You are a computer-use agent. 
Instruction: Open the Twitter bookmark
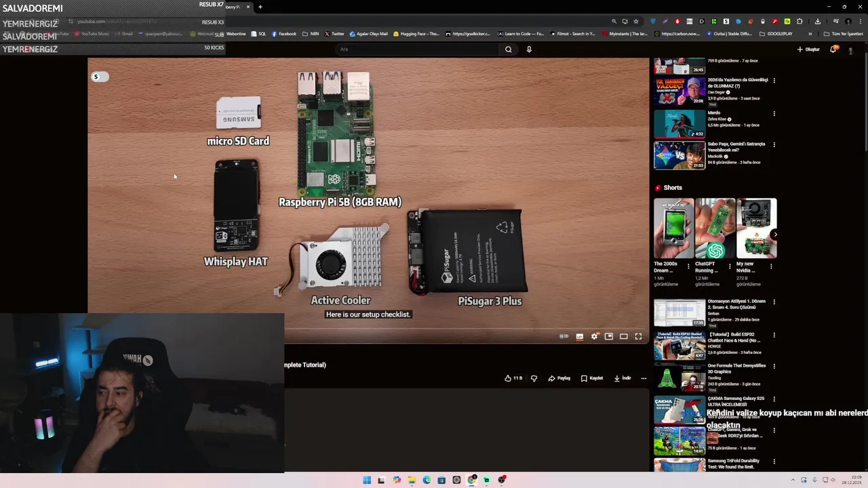[x=334, y=33]
